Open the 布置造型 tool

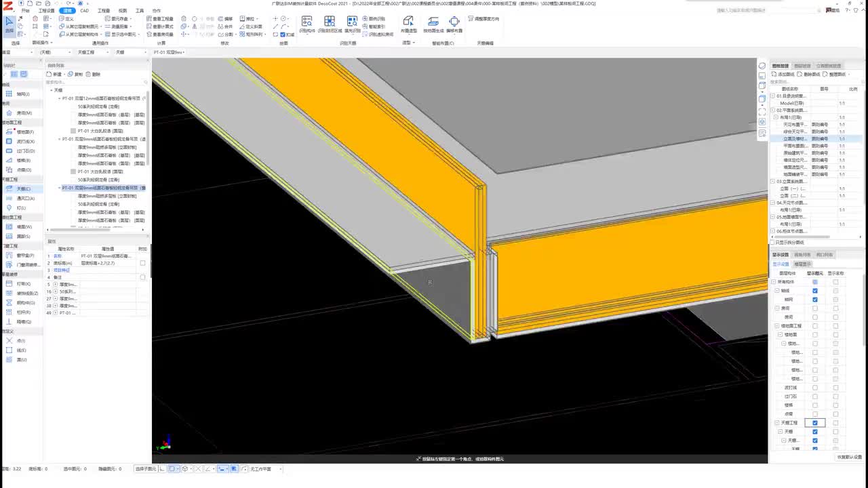click(408, 24)
